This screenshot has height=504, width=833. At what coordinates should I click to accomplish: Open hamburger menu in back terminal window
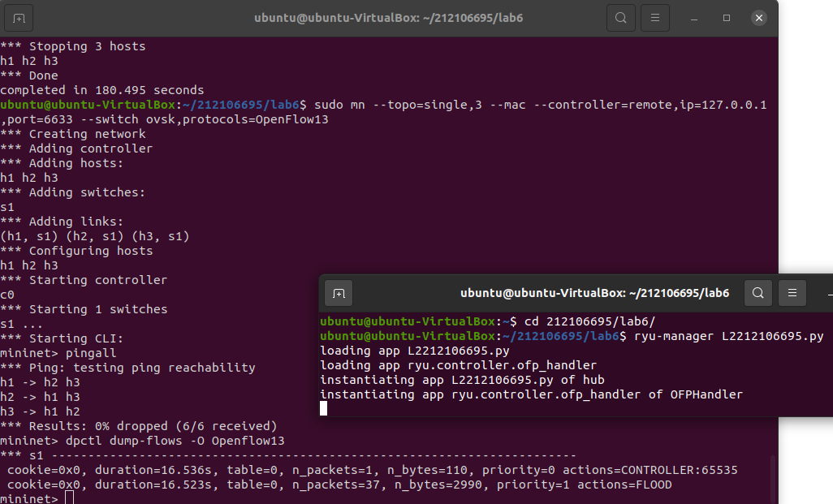click(655, 18)
